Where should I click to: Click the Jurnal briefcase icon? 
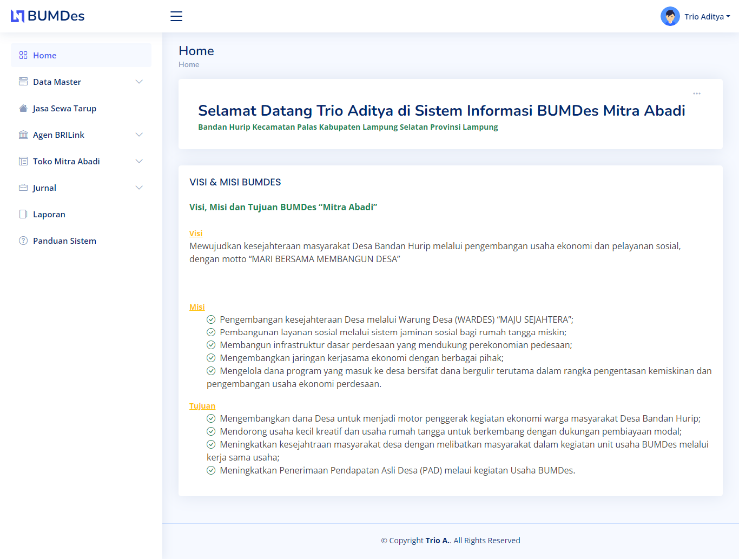pos(23,188)
